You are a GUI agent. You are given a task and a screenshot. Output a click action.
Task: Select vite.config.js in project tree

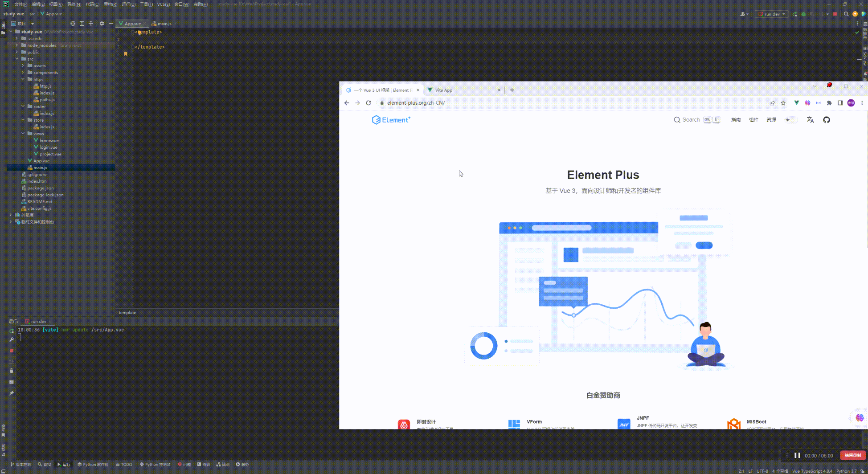(x=39, y=208)
